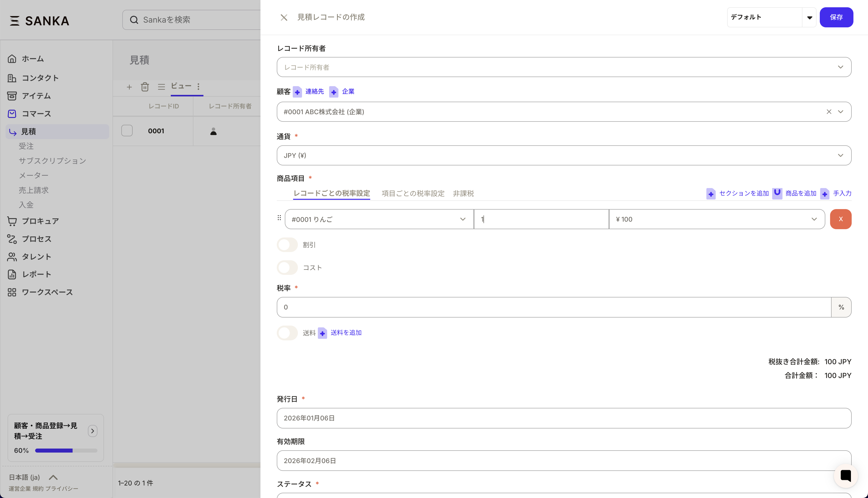This screenshot has height=498, width=868.
Task: Remove the りんご line item with X
Action: 840,219
